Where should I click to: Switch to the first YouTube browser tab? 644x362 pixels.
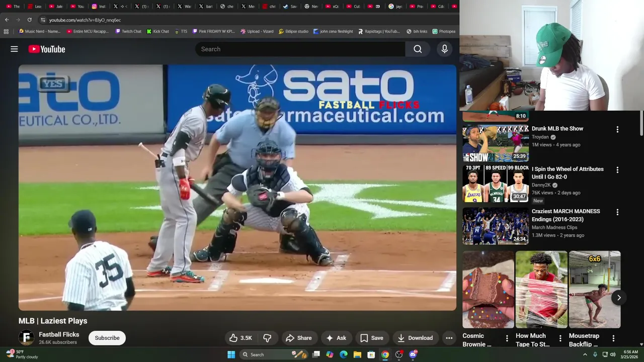tap(13, 7)
